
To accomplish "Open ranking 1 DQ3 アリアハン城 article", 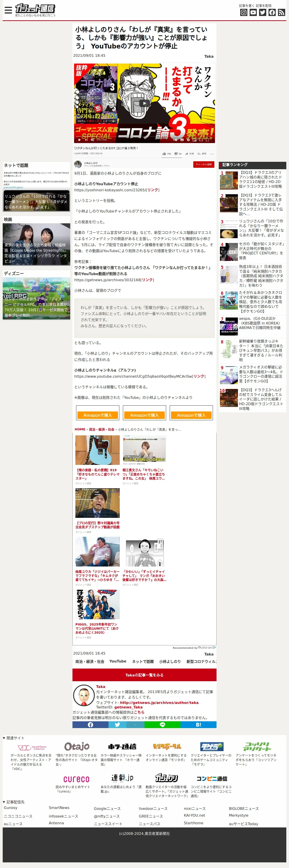I will click(x=252, y=180).
